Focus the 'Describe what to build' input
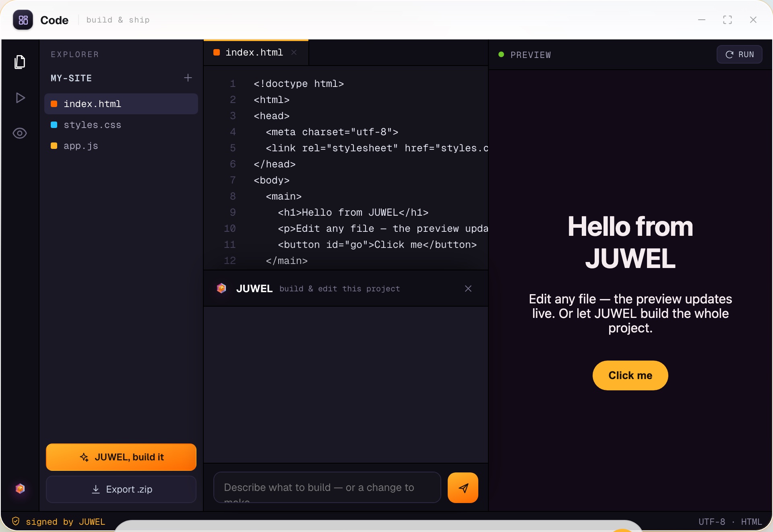This screenshot has height=532, width=773. [x=327, y=487]
